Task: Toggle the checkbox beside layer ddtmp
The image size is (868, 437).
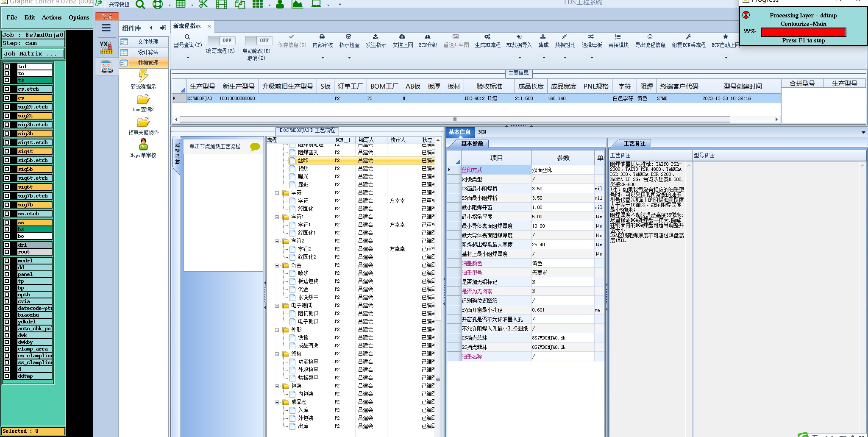Action: point(7,376)
